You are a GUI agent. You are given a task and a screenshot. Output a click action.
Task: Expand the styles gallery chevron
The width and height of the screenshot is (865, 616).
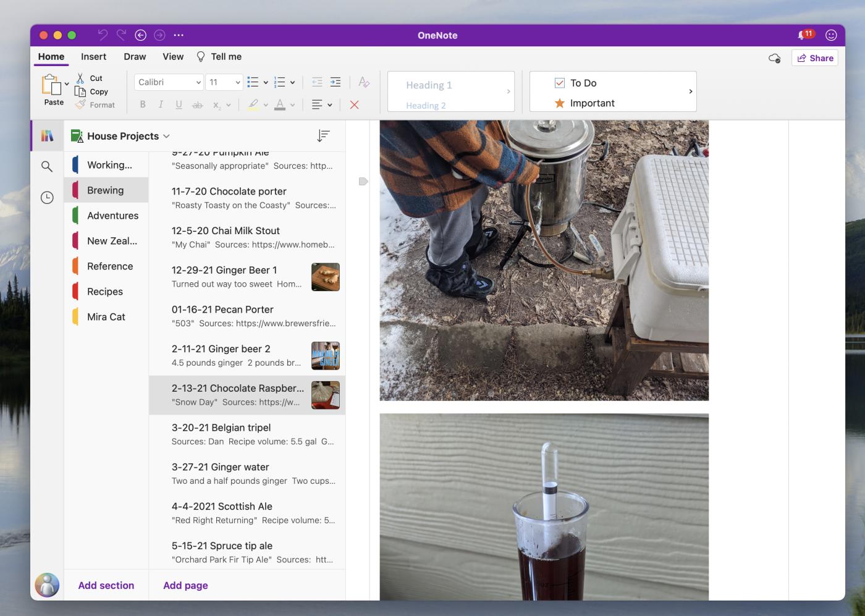tap(508, 91)
